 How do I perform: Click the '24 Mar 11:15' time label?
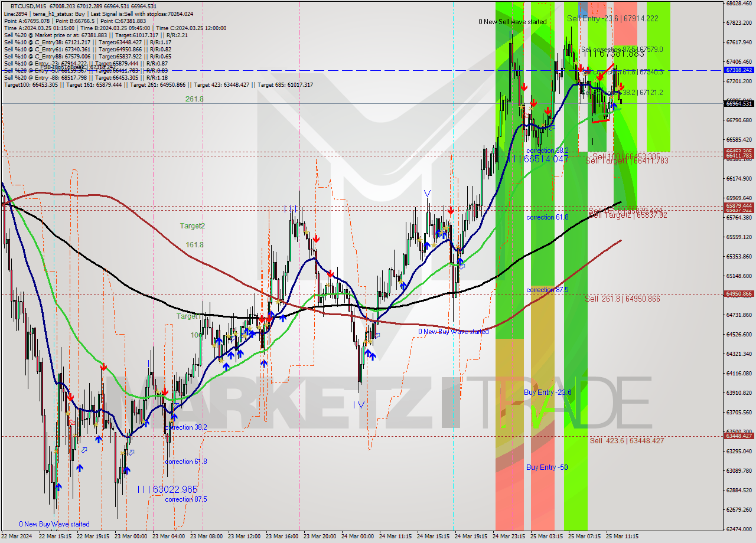(x=395, y=537)
